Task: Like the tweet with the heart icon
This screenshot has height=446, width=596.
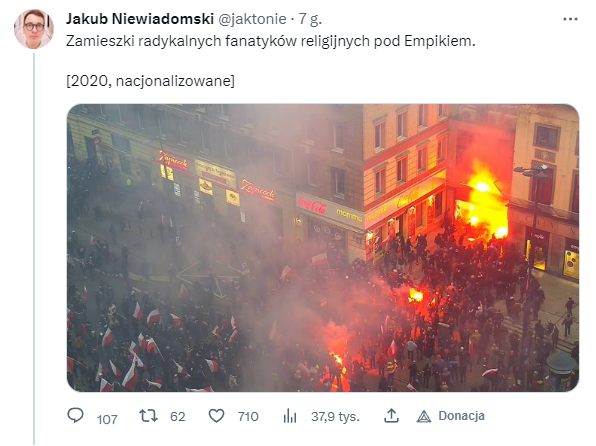Action: pyautogui.click(x=217, y=416)
